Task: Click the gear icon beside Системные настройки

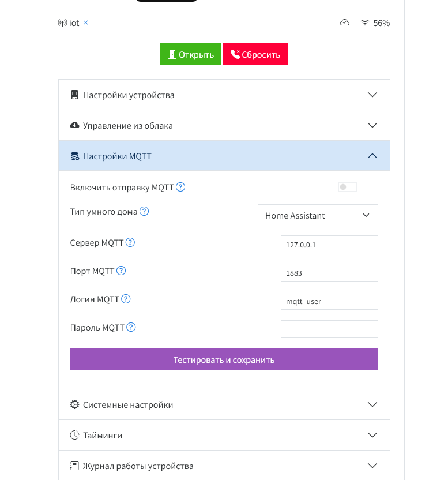Action: point(75,404)
